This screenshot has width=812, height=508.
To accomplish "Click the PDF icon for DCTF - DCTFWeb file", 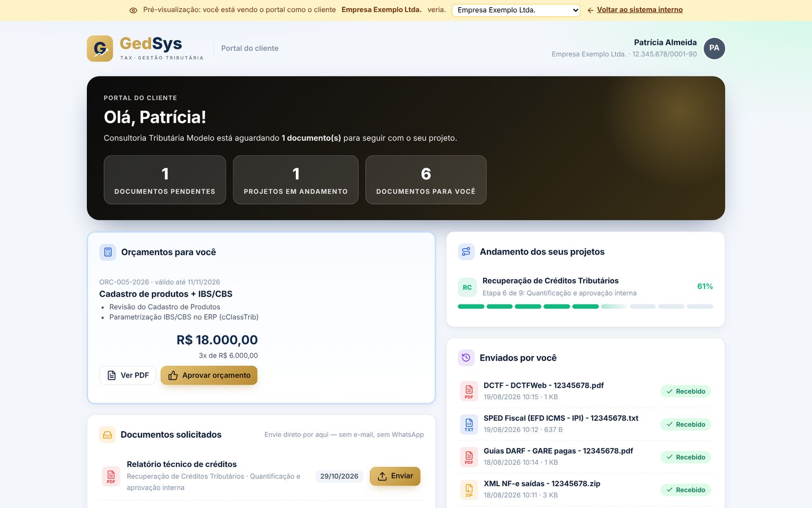I will [x=469, y=391].
